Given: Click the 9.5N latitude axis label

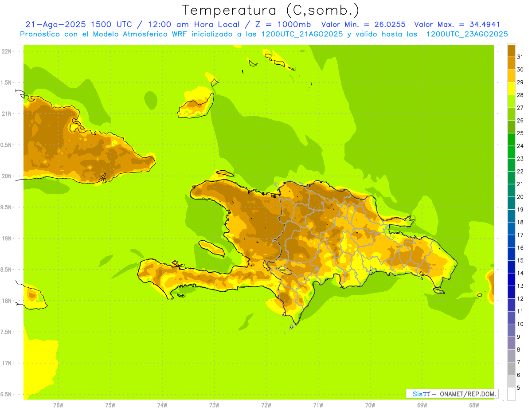Looking at the screenshot, I should click(x=6, y=207).
